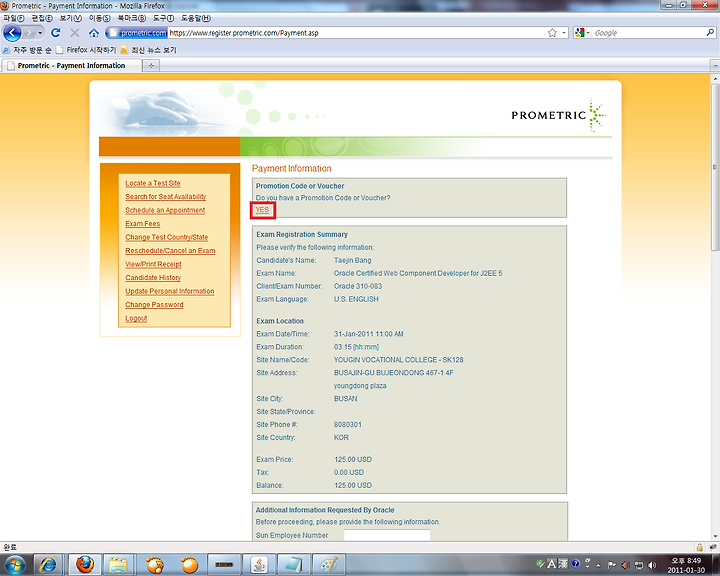Show hidden tray icons arrow

click(x=598, y=565)
